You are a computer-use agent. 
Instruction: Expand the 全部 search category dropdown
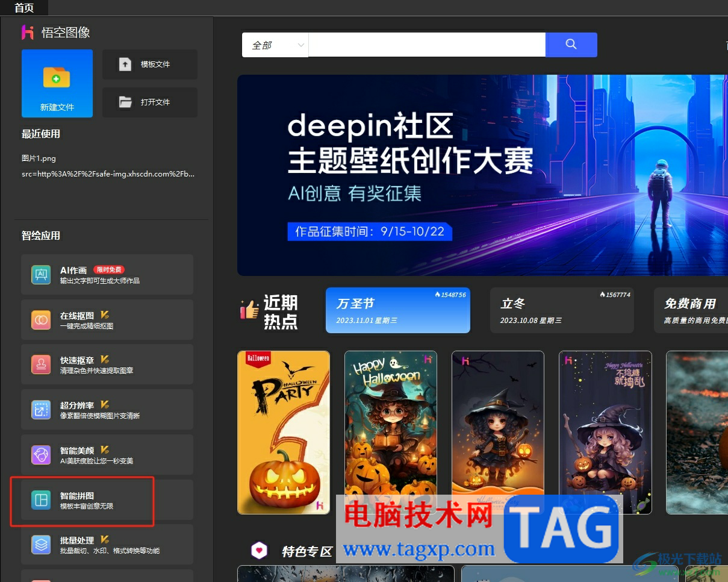[x=275, y=45]
